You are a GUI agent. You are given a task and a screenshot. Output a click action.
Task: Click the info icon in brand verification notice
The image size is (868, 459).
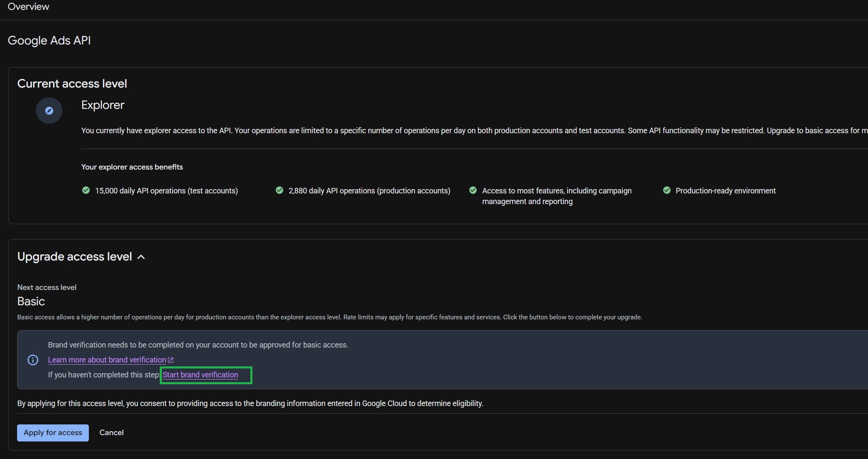tap(33, 360)
